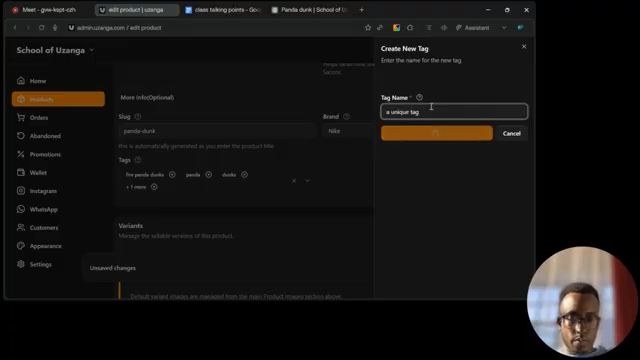Reload the page
This screenshot has height=360, width=640.
[x=42, y=28]
